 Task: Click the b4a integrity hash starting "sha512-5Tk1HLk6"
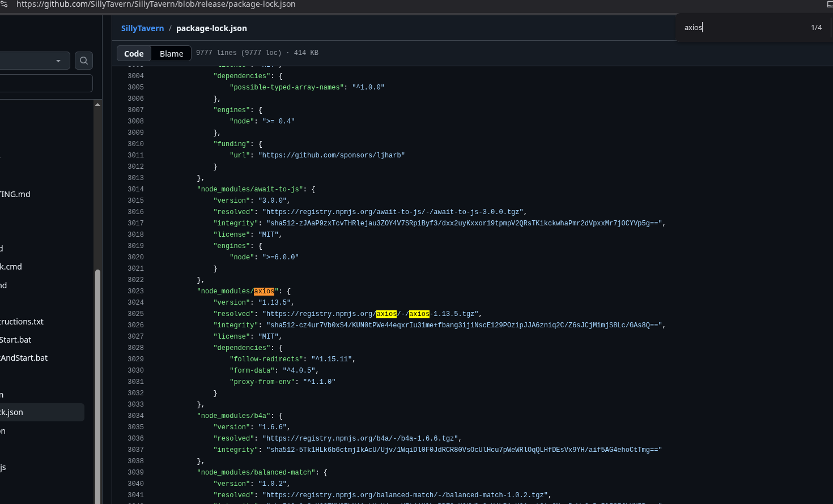pyautogui.click(x=464, y=450)
